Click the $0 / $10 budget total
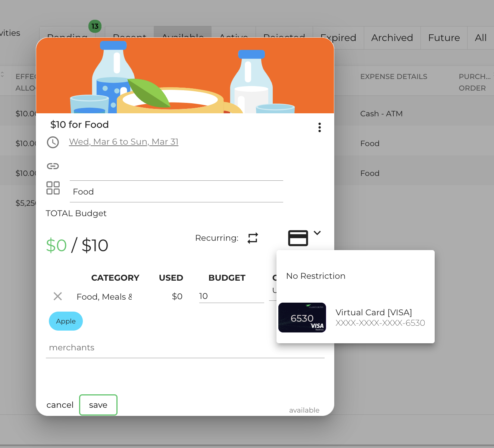Viewport: 494px width, 448px height. tap(77, 245)
